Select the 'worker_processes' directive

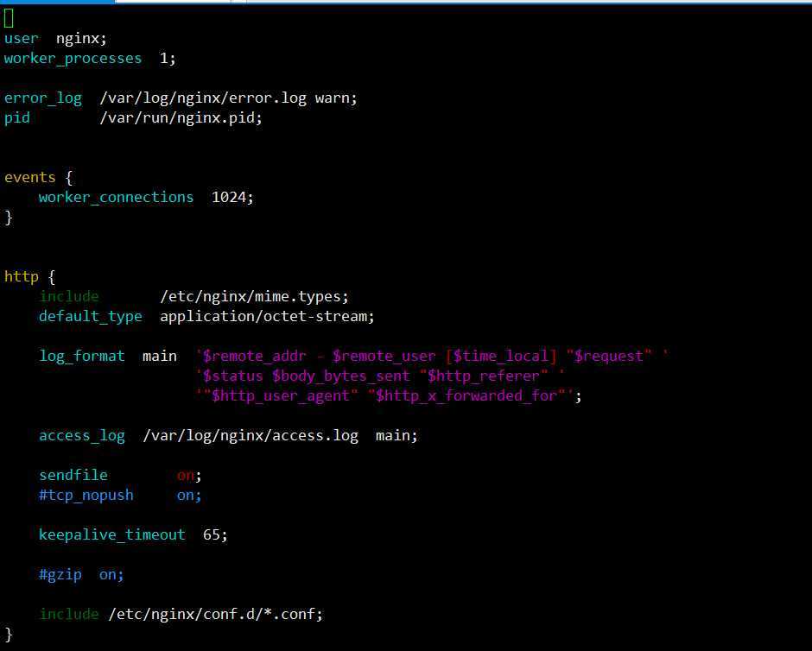(x=73, y=59)
